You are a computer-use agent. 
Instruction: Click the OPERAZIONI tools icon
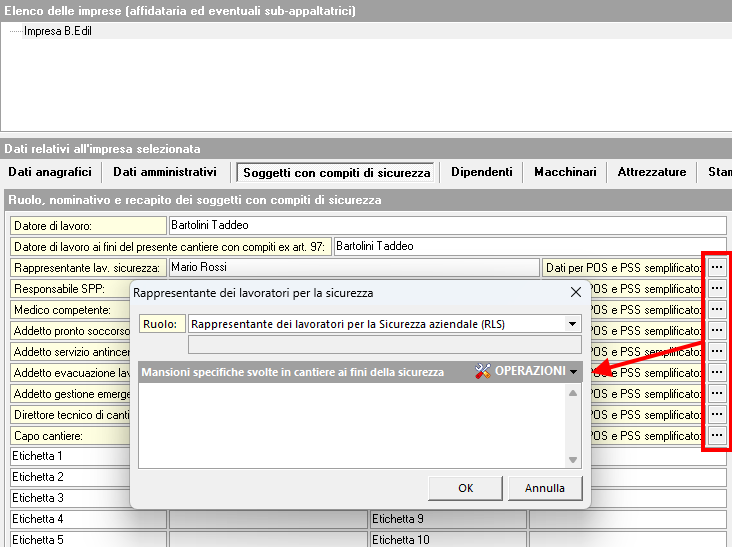(483, 372)
